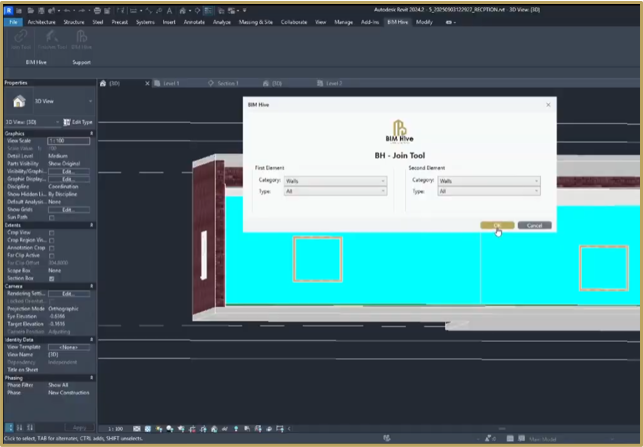The width and height of the screenshot is (643, 447).
Task: Switch to the Massing & Site ribbon tab
Action: 256,22
